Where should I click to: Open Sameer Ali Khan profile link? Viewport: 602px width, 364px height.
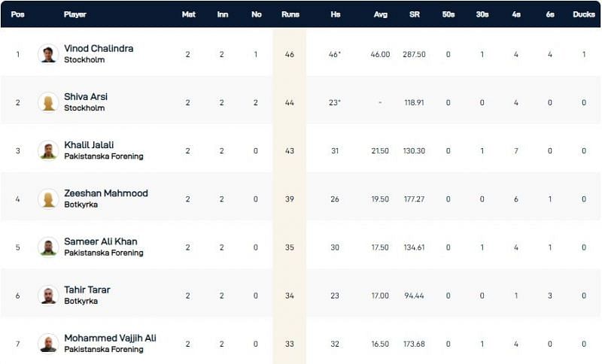101,241
